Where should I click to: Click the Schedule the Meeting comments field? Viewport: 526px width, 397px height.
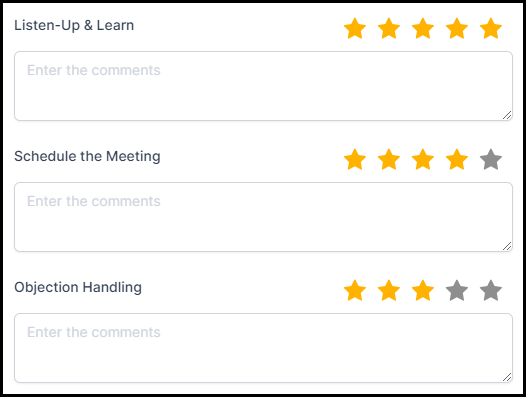263,217
